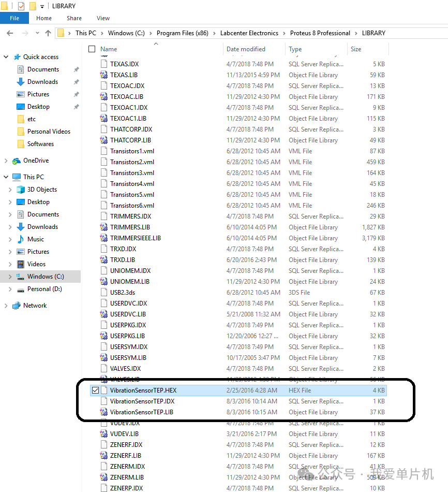
Task: Click the THATCORP.LIB file icon
Action: (x=104, y=140)
